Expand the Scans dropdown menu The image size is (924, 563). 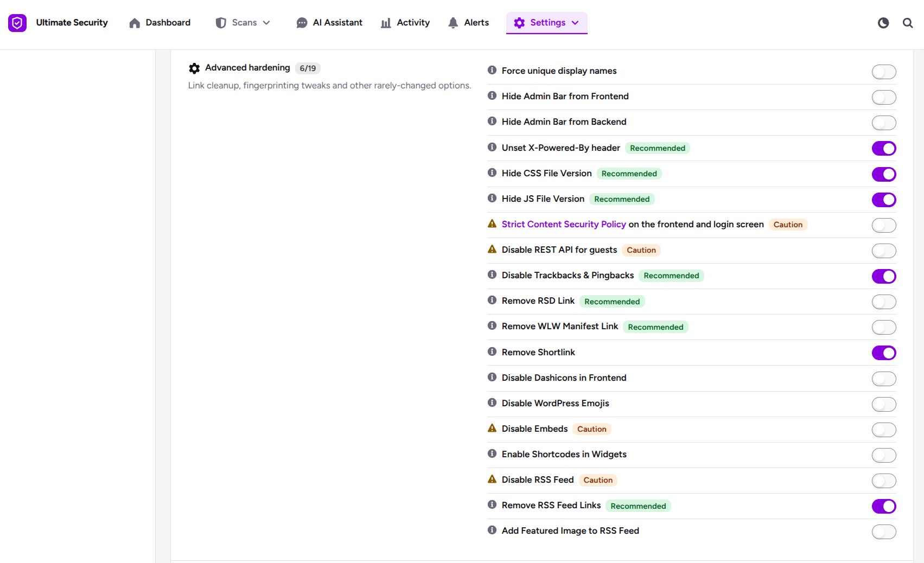click(243, 23)
